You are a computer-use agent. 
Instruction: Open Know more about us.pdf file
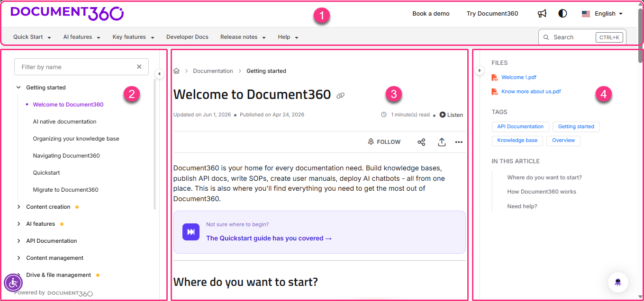click(x=531, y=91)
